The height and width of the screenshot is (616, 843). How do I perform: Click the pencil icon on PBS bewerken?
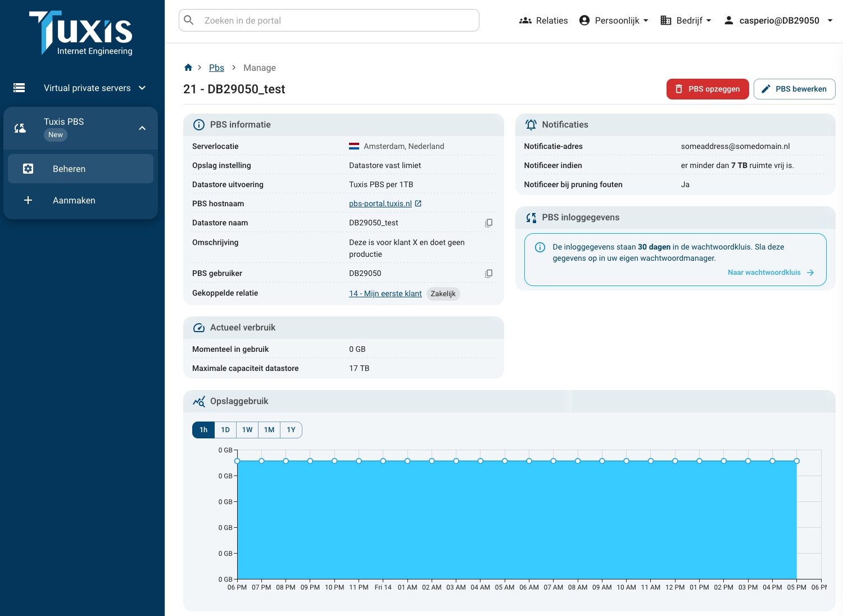click(x=766, y=89)
